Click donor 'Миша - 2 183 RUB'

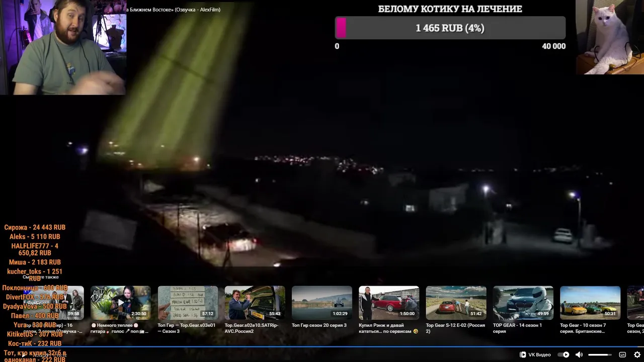point(35,262)
